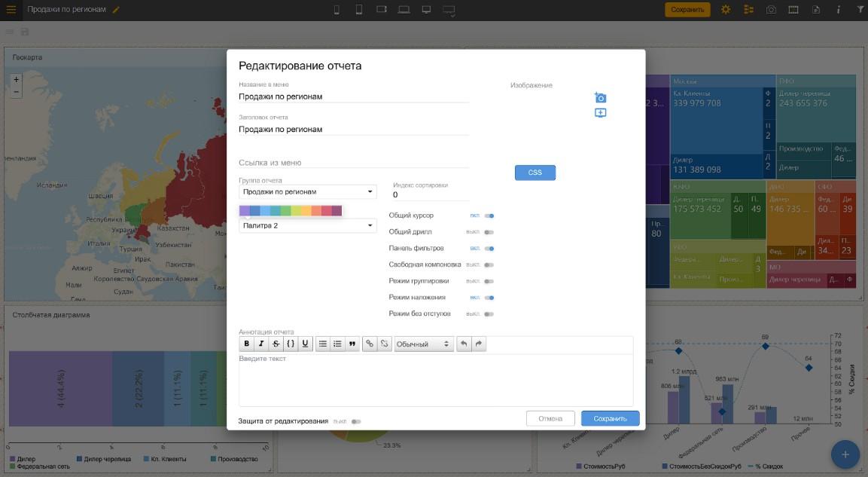Image resolution: width=868 pixels, height=477 pixels.
Task: Click the orange Сохранить button in top bar
Action: point(687,9)
